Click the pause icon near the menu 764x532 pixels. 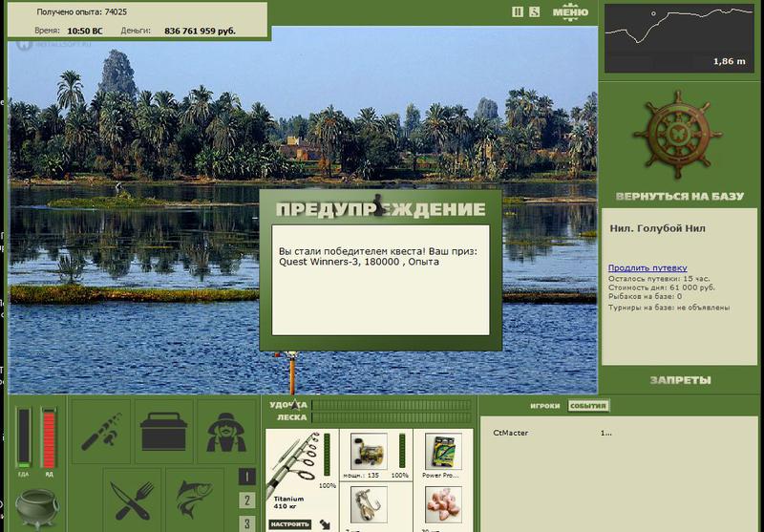(518, 11)
